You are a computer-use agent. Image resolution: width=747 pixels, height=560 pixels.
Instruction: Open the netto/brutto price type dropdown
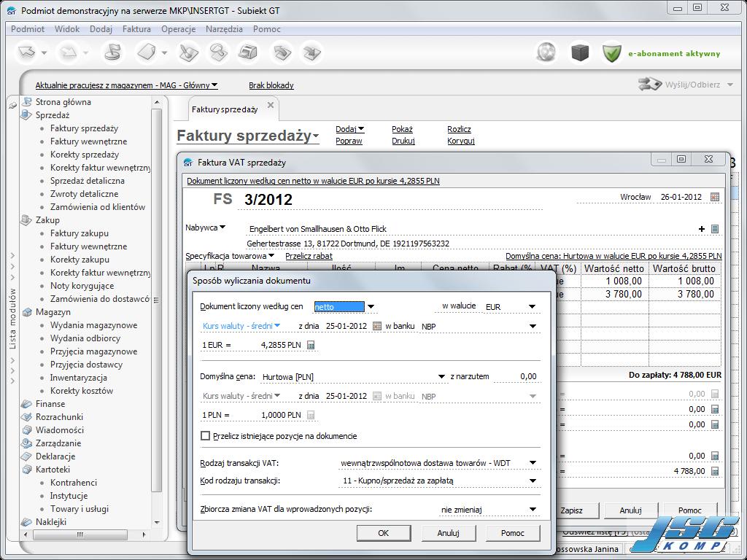point(371,307)
